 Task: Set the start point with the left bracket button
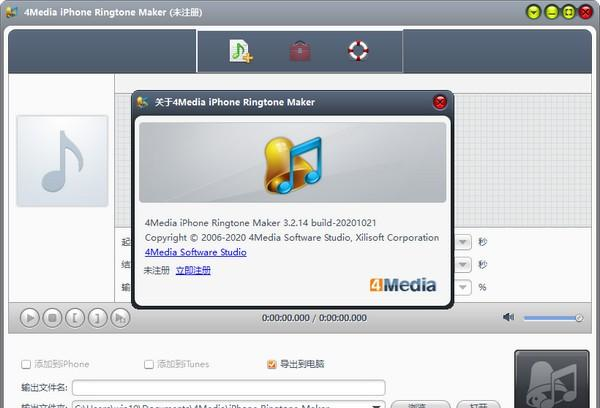75,318
